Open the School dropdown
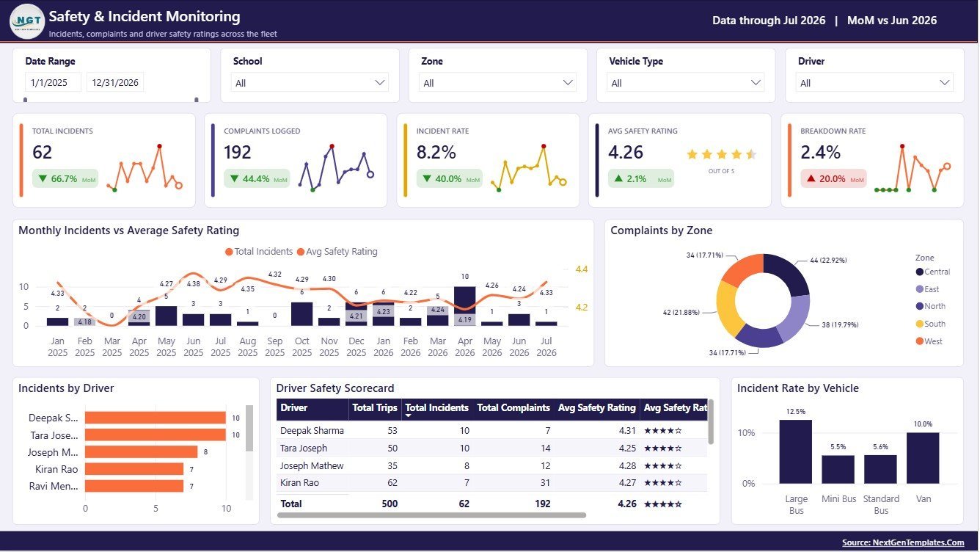Image resolution: width=980 pixels, height=552 pixels. click(x=310, y=83)
